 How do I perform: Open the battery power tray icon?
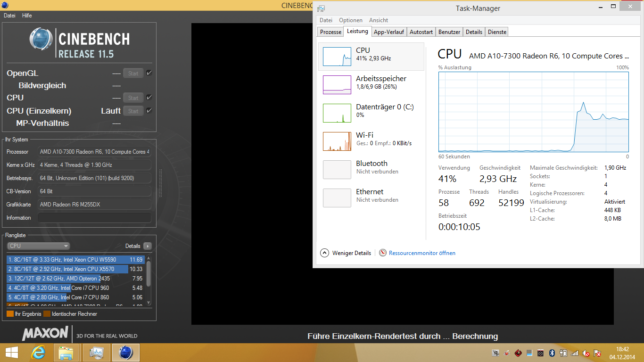(x=563, y=353)
